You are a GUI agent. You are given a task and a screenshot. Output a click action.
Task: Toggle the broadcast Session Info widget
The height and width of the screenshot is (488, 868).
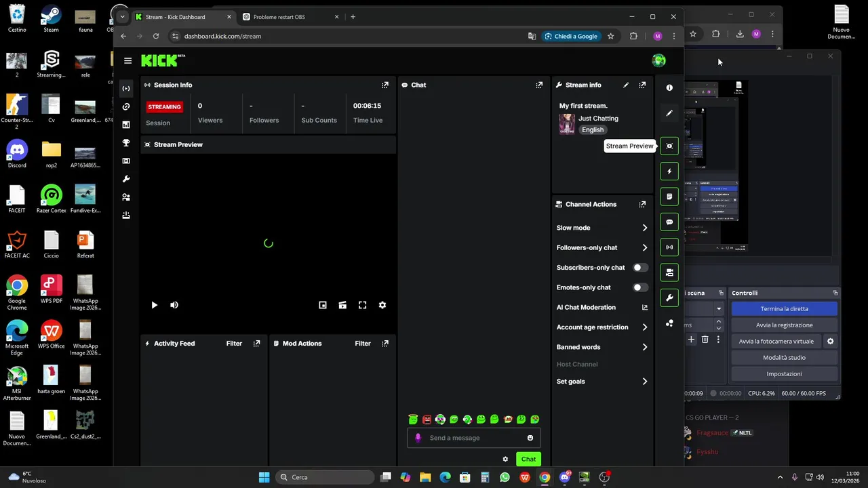pos(669,247)
